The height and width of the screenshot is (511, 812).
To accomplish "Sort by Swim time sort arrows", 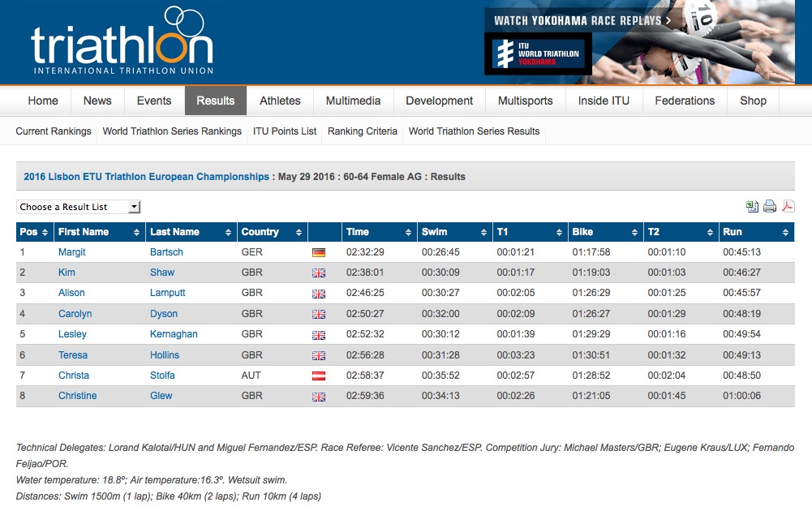I will tap(485, 232).
